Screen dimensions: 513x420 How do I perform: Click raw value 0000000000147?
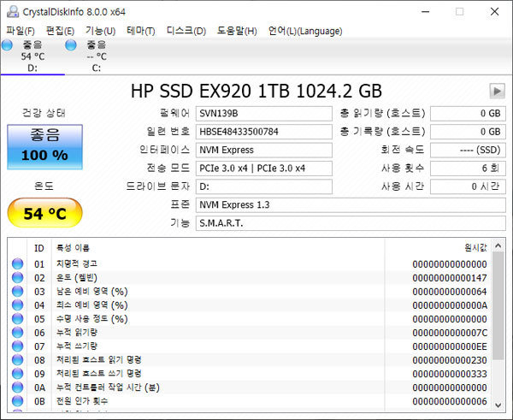[x=450, y=278]
